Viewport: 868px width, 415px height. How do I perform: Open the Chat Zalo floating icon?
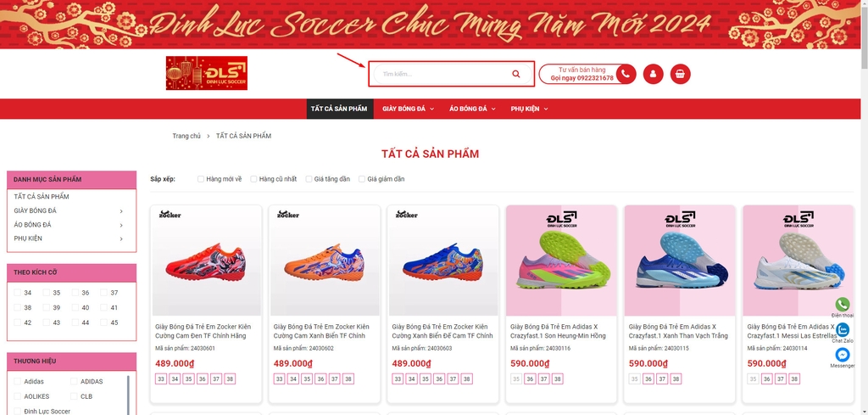coord(842,329)
